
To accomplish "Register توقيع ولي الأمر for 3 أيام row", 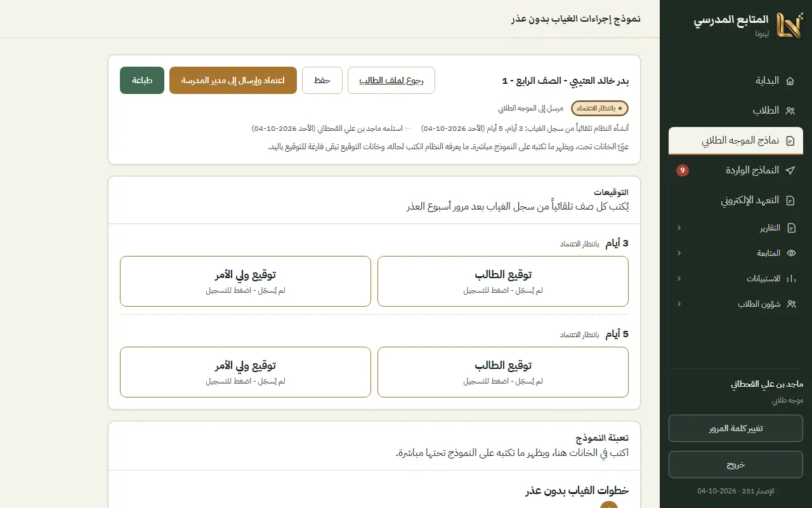I will [x=246, y=281].
